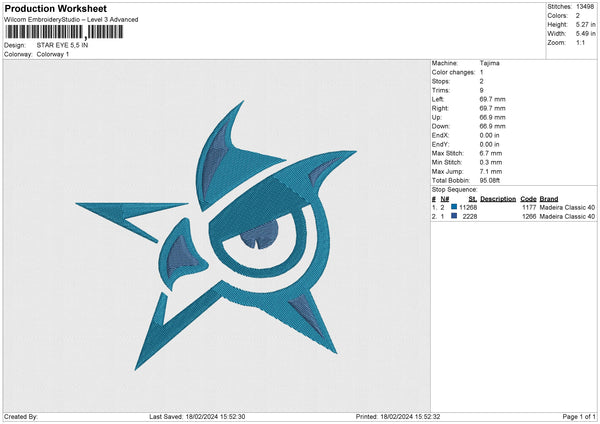Click the 'Printed: 18/02/2024 15:52:32' footer text
Screen dimensions: 600x424
pyautogui.click(x=398, y=417)
